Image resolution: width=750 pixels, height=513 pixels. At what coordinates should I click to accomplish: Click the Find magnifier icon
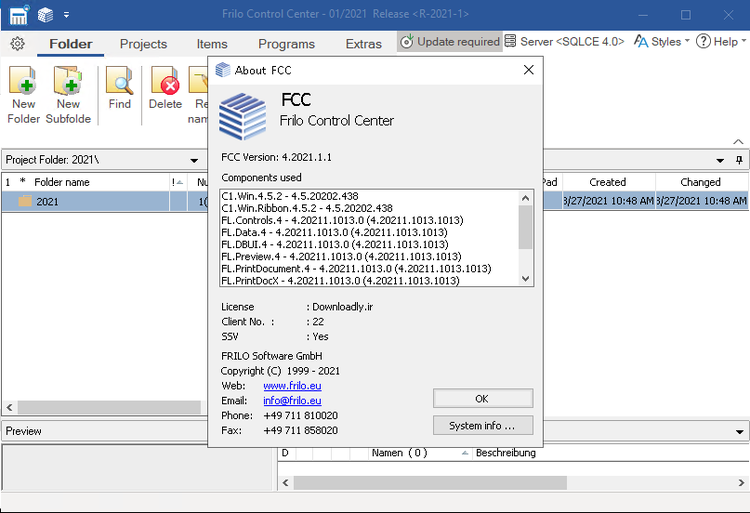pos(120,80)
